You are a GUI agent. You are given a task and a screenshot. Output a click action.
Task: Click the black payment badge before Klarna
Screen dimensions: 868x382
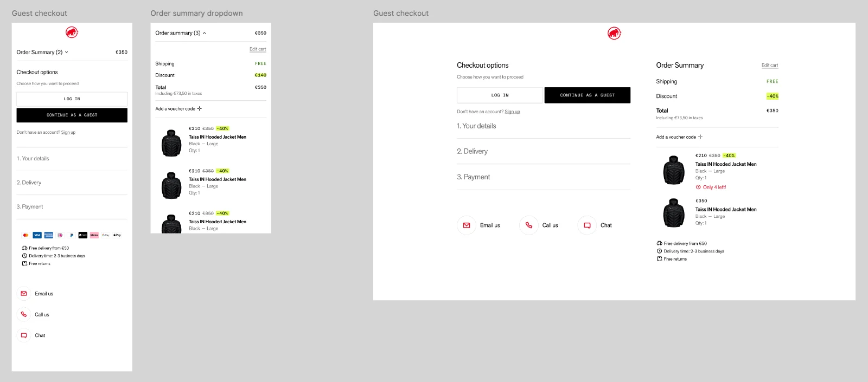point(83,235)
